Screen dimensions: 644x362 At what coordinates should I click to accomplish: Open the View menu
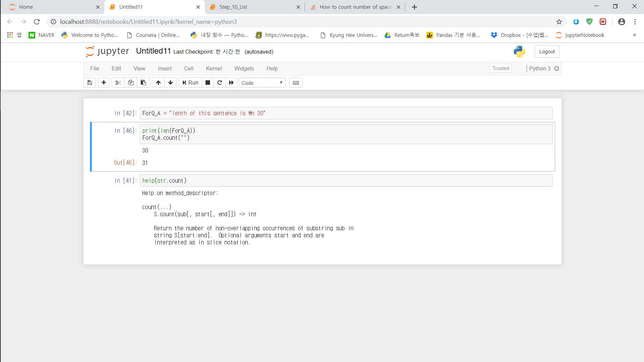pyautogui.click(x=139, y=68)
